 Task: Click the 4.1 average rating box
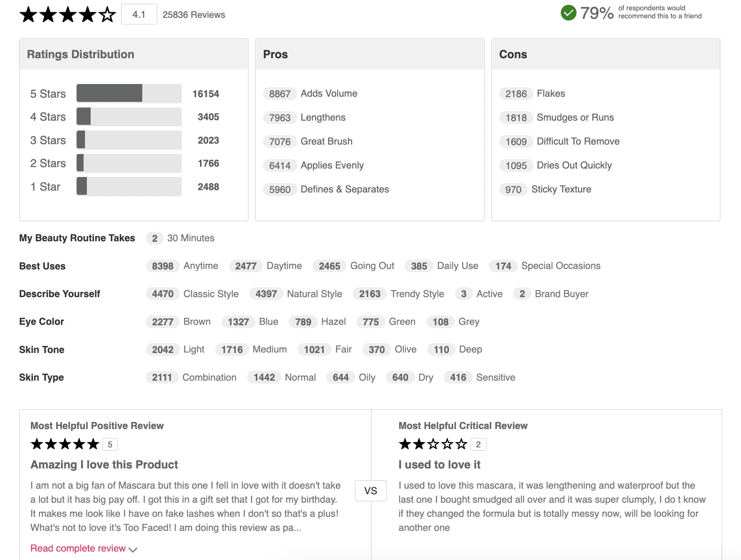139,15
